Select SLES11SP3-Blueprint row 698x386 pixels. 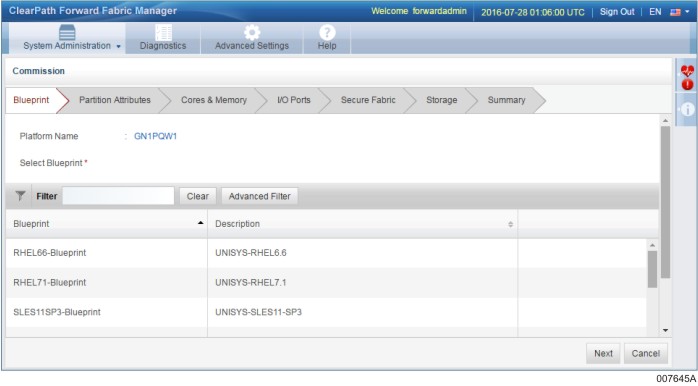pyautogui.click(x=325, y=312)
